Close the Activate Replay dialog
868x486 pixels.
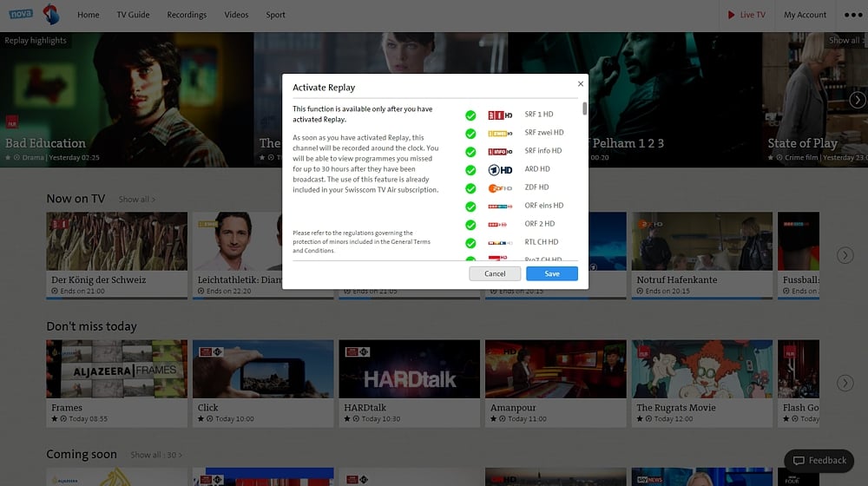580,83
